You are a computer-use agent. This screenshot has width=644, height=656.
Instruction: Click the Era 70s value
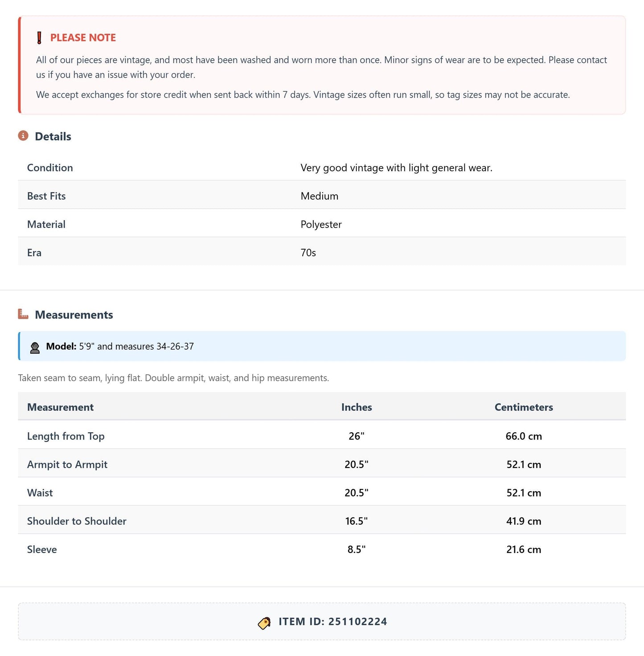[x=308, y=253]
